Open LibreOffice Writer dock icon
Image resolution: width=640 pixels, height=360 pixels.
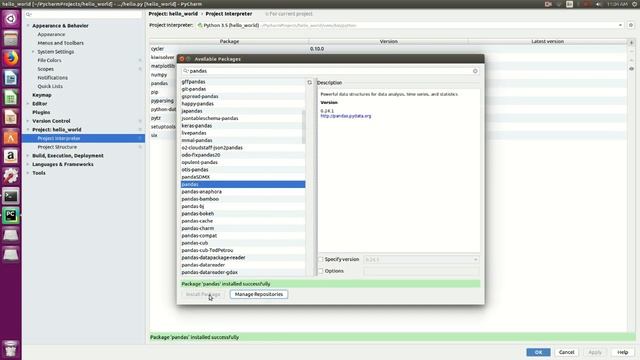click(11, 78)
